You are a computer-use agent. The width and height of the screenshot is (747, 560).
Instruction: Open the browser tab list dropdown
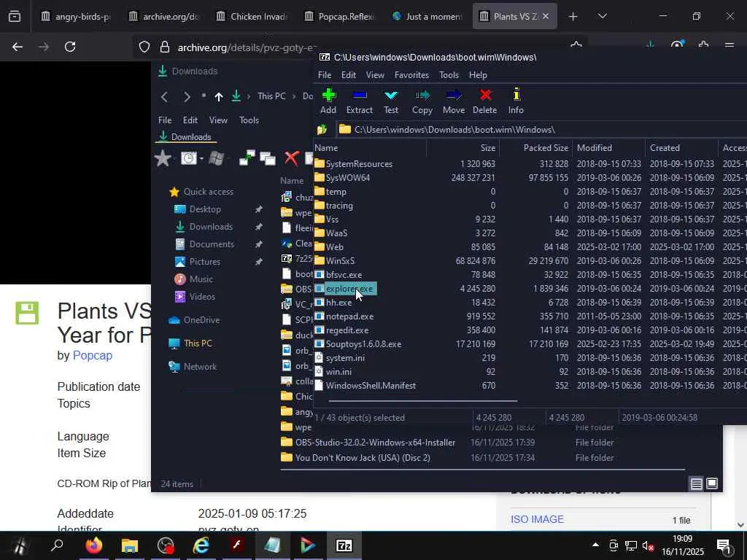[602, 16]
